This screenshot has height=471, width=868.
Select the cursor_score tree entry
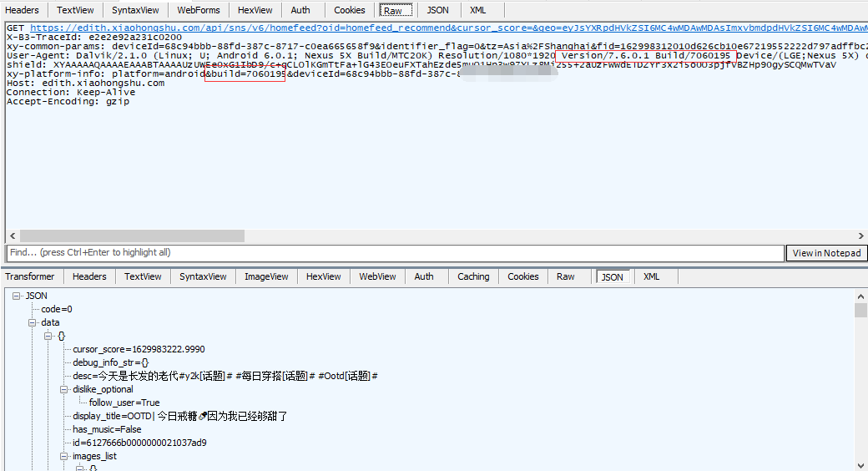click(139, 349)
